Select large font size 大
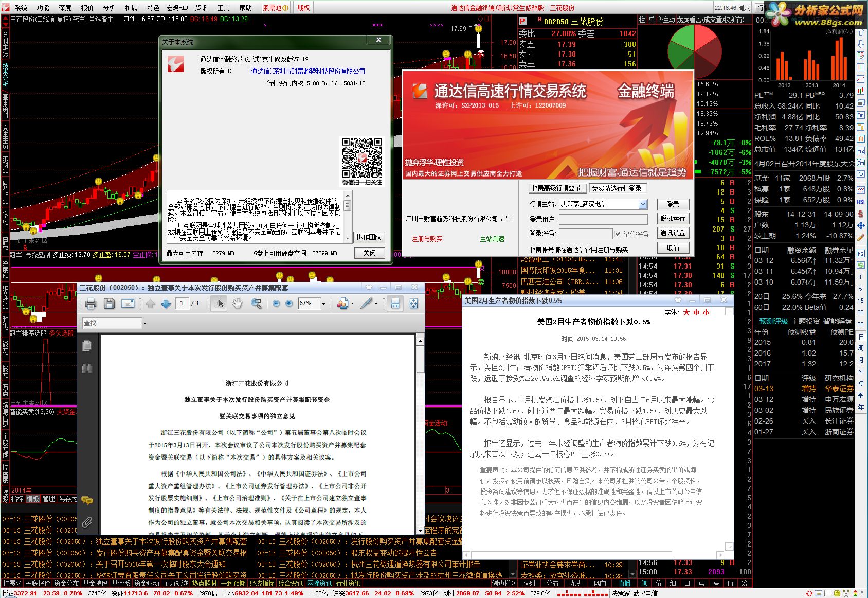868x598 pixels. pos(686,312)
